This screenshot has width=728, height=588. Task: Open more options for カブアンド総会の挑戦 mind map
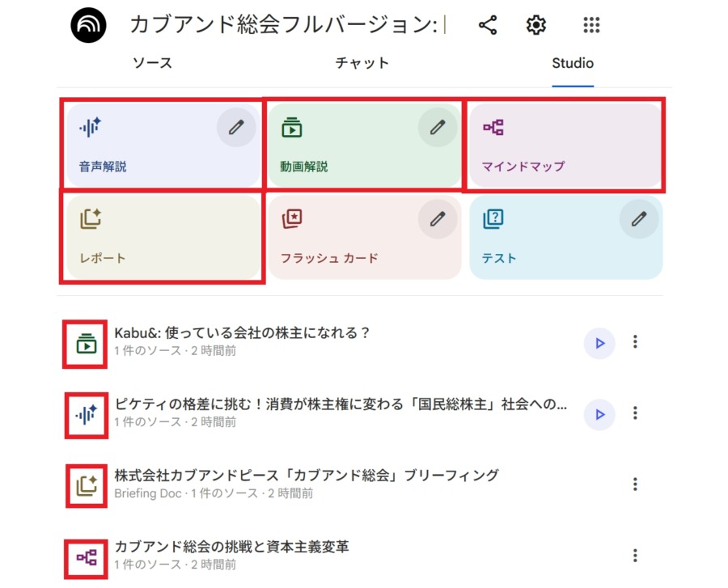pyautogui.click(x=635, y=555)
